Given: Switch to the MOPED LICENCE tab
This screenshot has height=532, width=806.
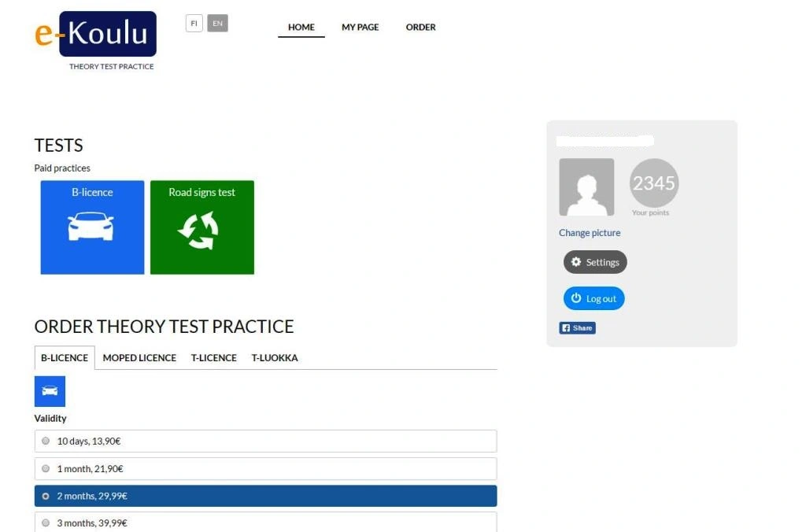Looking at the screenshot, I should (139, 357).
